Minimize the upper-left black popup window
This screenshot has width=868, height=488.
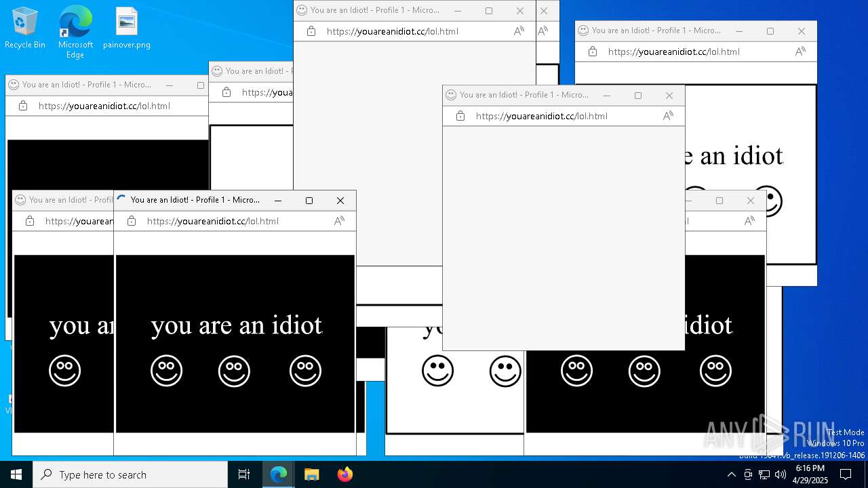[170, 85]
